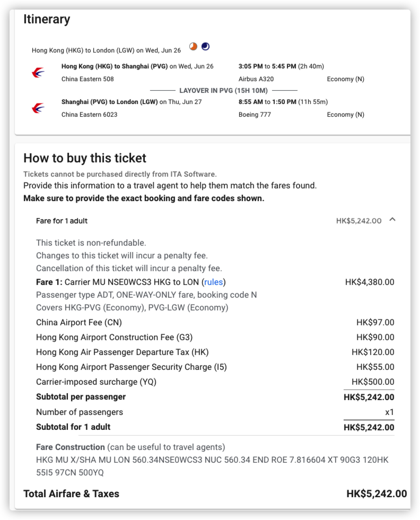This screenshot has width=420, height=520.
Task: Click China Eastern logo beside flight 6023
Action: (38, 108)
